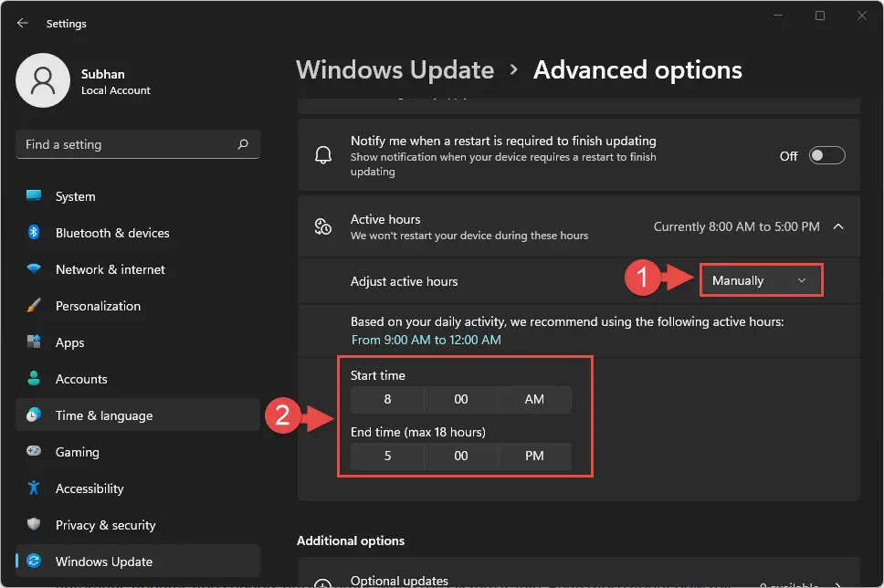
Task: Click the Off label beside the switch
Action: 789,156
